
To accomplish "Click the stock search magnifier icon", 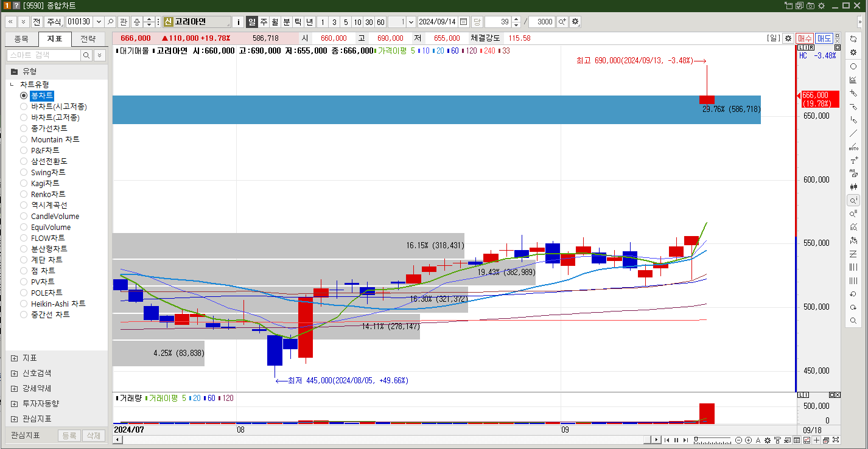I will 111,22.
